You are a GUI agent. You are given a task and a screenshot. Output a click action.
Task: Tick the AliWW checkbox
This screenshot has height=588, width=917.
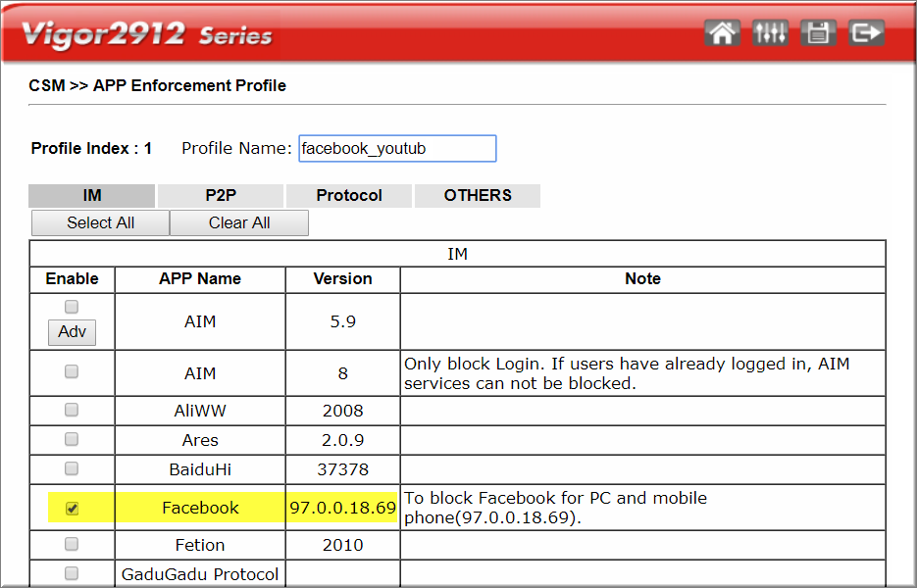(72, 410)
